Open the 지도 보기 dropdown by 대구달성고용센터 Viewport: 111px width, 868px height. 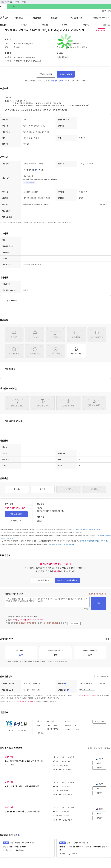(103, 684)
